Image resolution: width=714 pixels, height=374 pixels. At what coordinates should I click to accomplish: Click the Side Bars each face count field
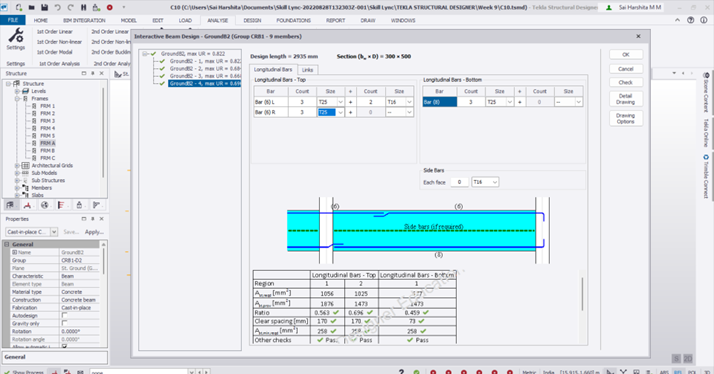pyautogui.click(x=459, y=182)
